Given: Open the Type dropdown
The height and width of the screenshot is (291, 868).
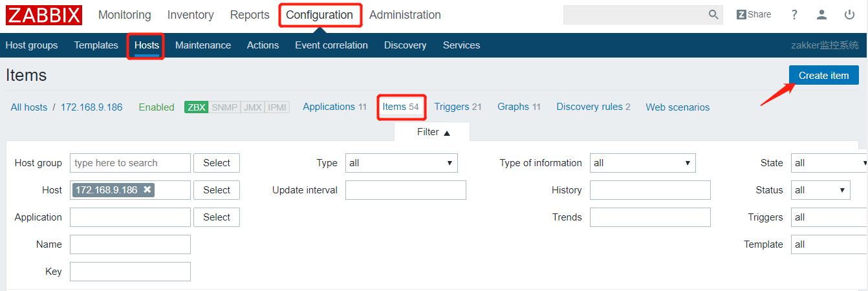Looking at the screenshot, I should point(401,163).
